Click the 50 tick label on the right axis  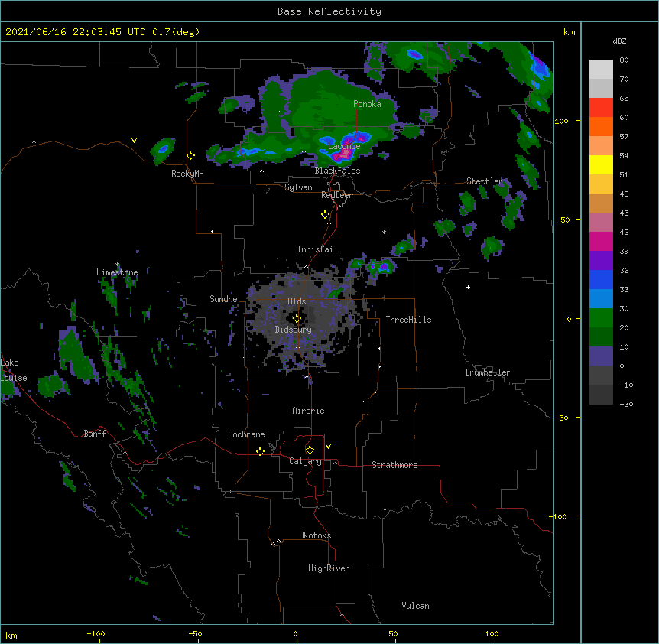[565, 220]
